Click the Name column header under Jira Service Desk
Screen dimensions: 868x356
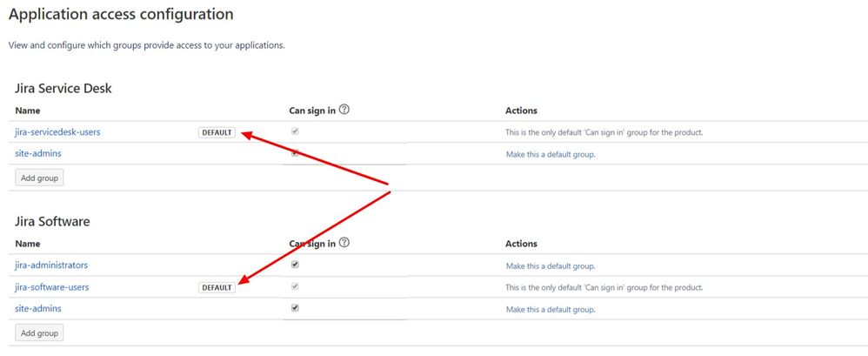[x=28, y=111]
